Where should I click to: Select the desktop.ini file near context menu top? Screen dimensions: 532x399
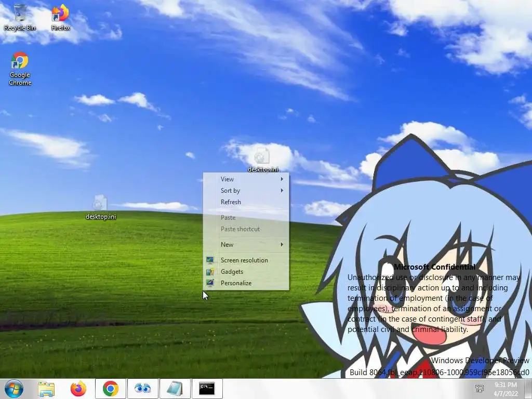262,160
